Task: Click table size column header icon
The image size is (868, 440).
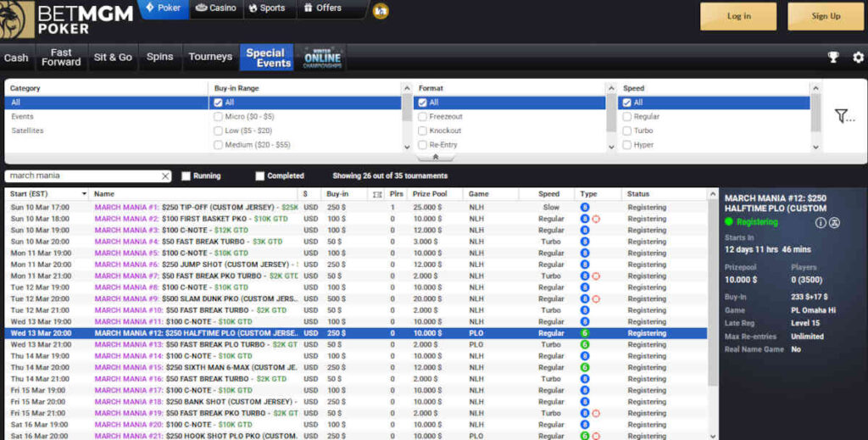Action: point(377,194)
